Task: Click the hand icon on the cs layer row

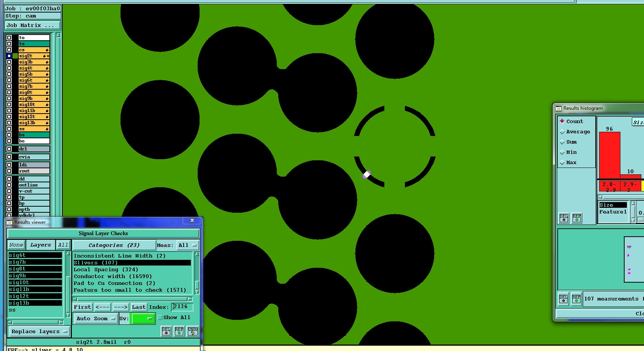Action: click(47, 50)
